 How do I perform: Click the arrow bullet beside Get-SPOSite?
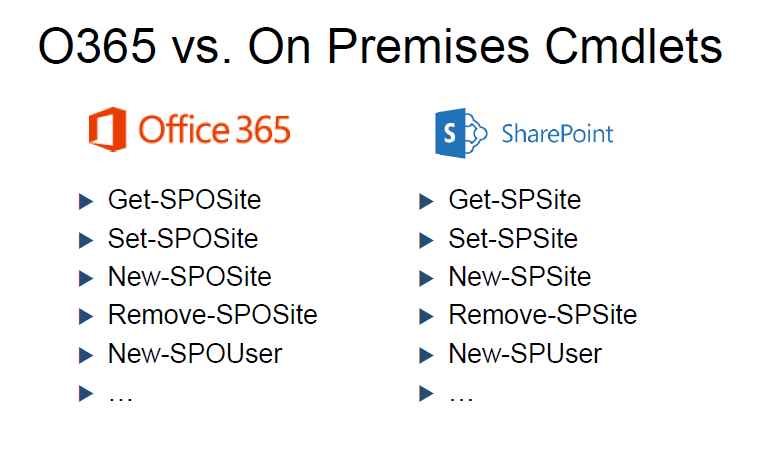86,201
